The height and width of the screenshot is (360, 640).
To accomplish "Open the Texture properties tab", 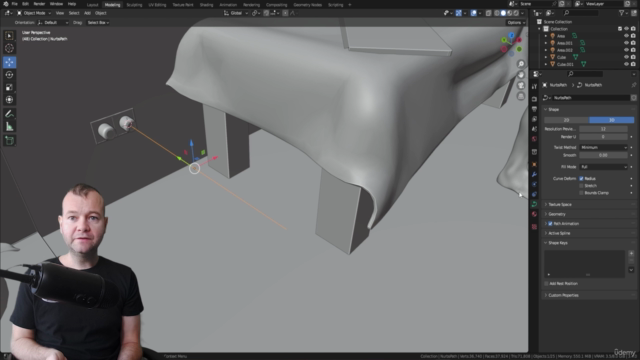I will coord(534,227).
